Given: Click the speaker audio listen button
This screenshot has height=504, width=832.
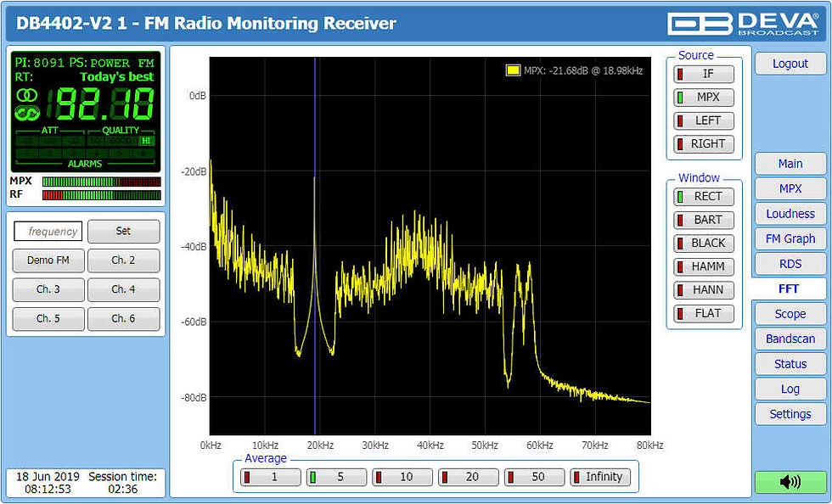Looking at the screenshot, I should click(790, 482).
